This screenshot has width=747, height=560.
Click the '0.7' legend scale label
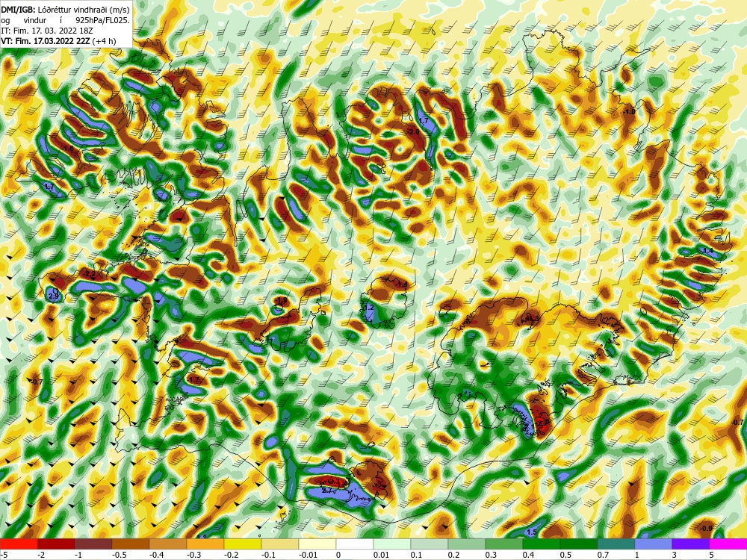click(x=603, y=555)
